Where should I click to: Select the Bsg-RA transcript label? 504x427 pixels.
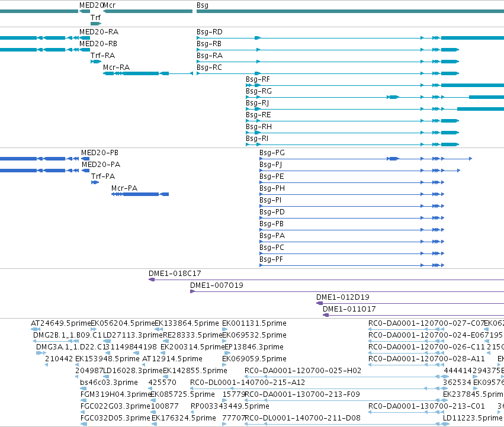pos(210,56)
